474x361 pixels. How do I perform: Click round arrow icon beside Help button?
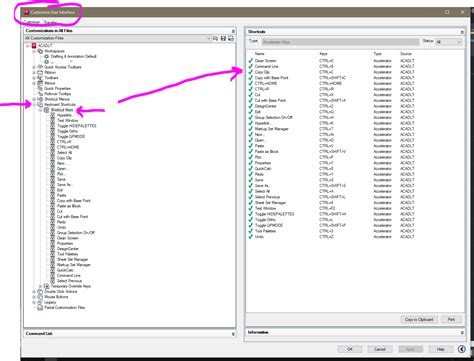pos(462,349)
